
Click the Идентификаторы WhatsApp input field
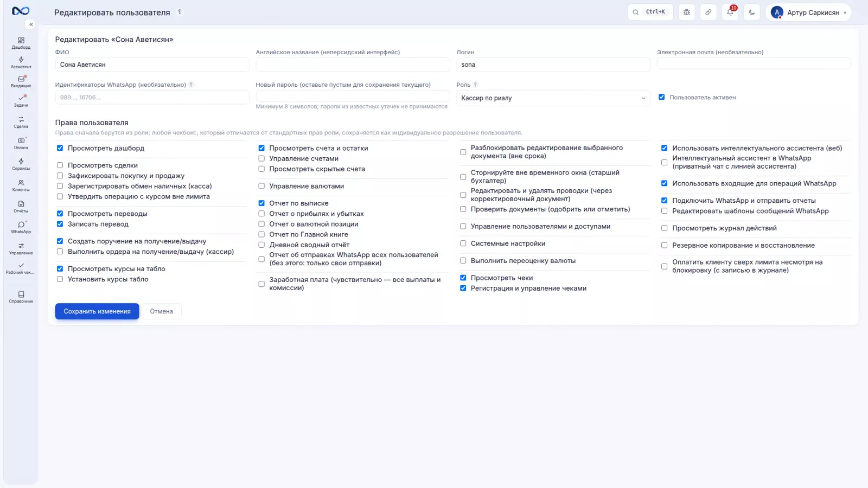point(152,97)
